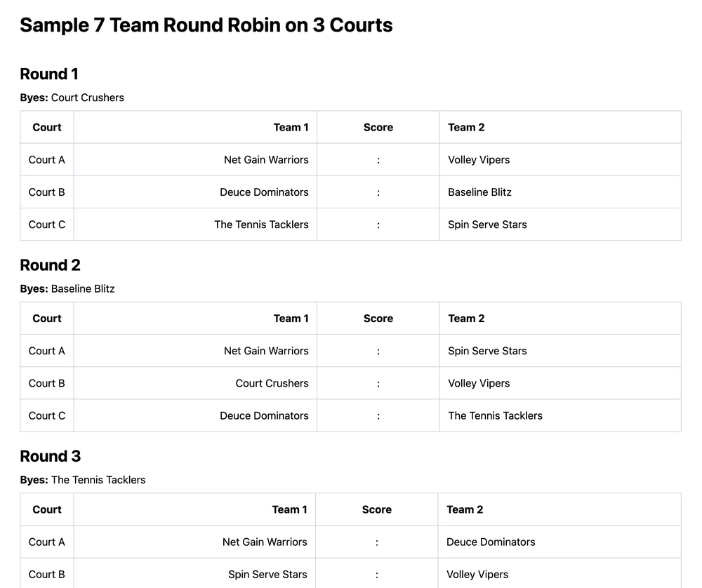The width and height of the screenshot is (702, 588).
Task: Click the Sample 7 Team Round Robin title
Action: click(x=206, y=26)
